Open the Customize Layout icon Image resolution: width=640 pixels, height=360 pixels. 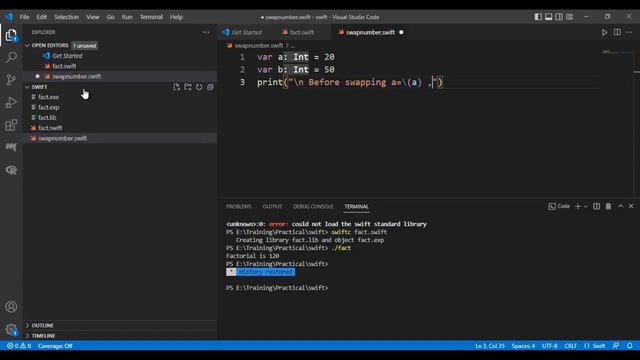[x=570, y=17]
